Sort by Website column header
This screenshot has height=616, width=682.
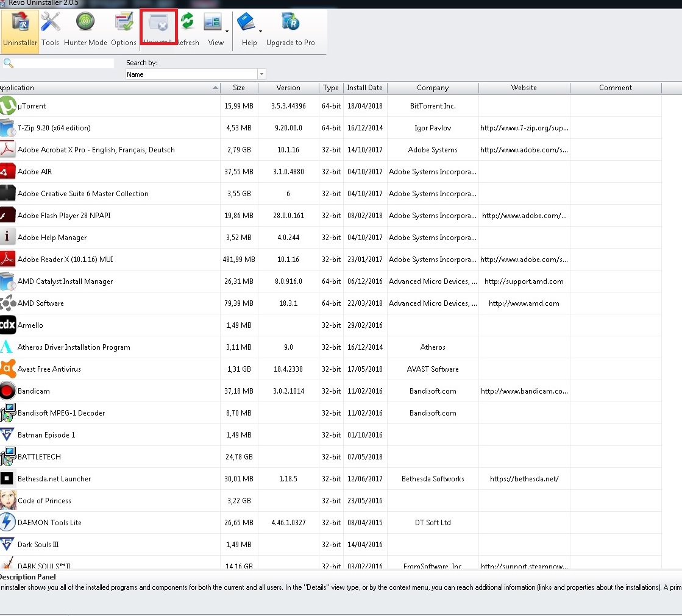[524, 88]
